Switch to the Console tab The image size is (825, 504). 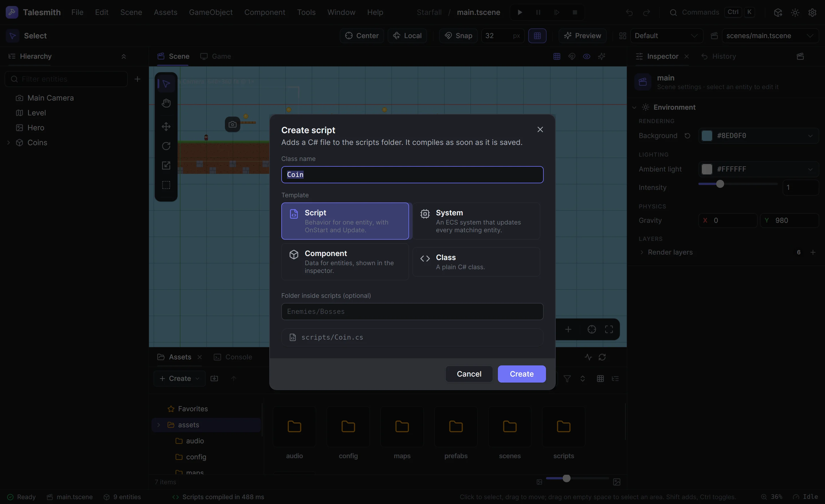233,357
